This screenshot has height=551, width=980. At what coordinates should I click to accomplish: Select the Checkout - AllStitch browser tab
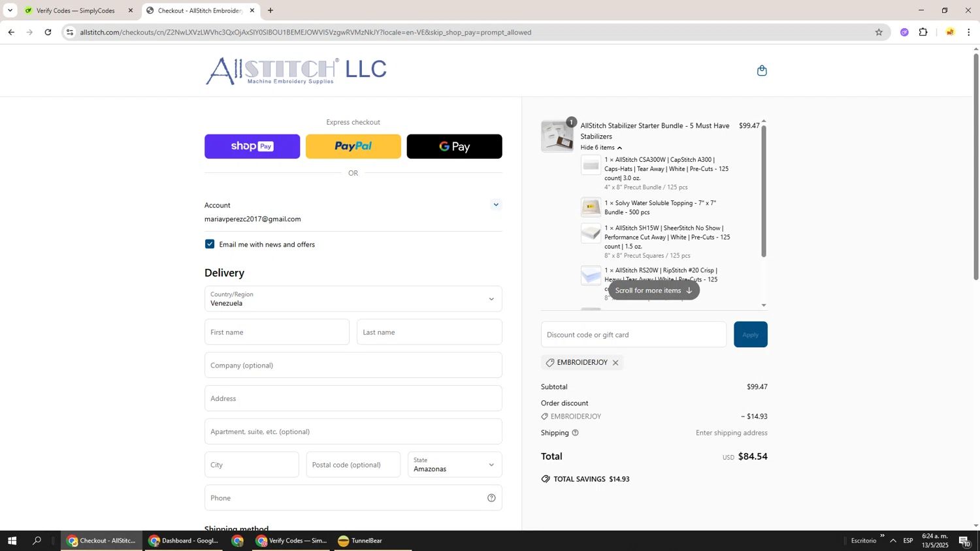pos(200,10)
